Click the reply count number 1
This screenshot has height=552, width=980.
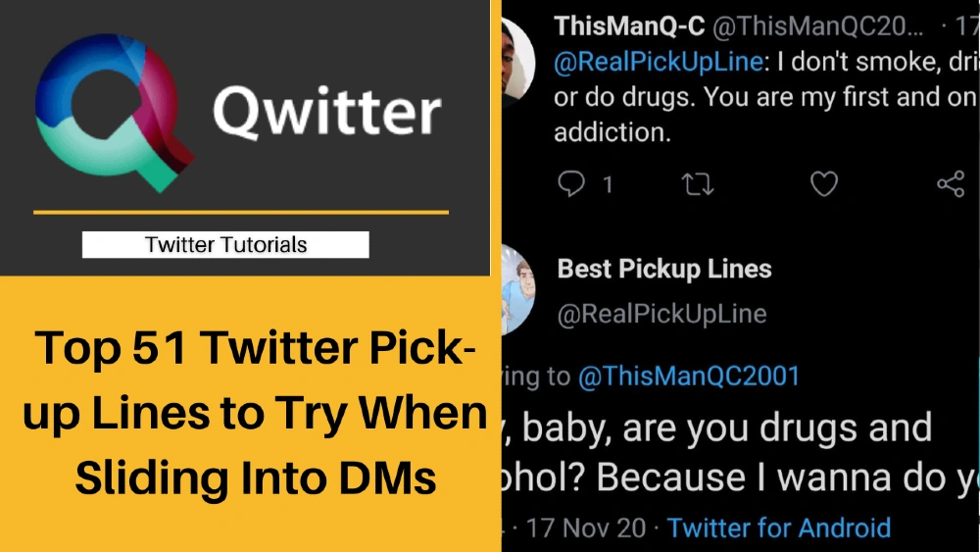608,184
